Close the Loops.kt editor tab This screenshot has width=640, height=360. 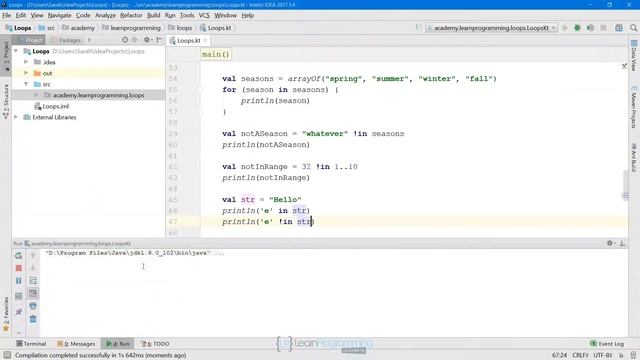[205, 40]
